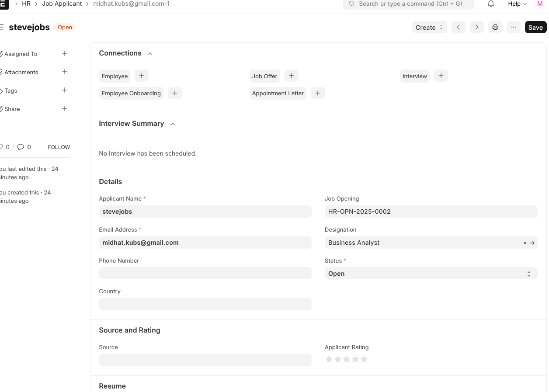Image resolution: width=549 pixels, height=392 pixels.
Task: Clear the Designation value
Action: point(525,243)
